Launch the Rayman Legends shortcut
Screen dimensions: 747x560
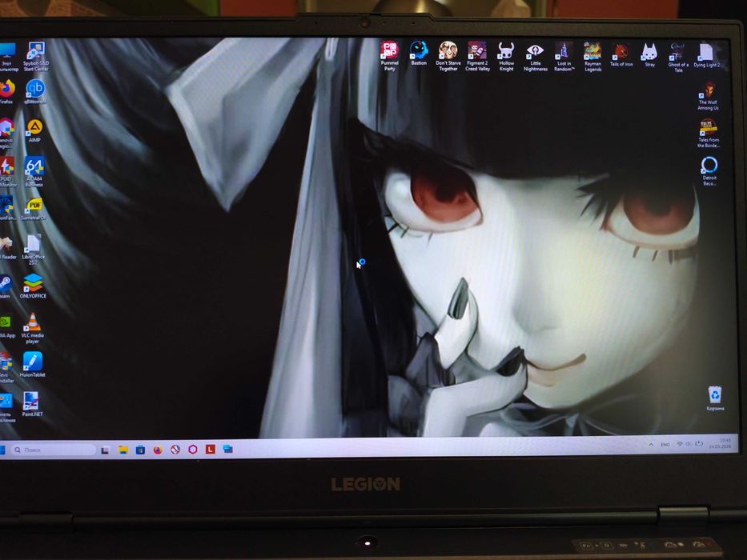pyautogui.click(x=592, y=57)
